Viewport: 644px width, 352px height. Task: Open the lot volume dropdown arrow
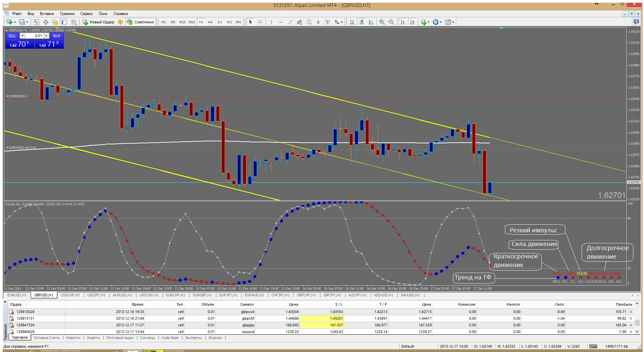click(x=22, y=36)
